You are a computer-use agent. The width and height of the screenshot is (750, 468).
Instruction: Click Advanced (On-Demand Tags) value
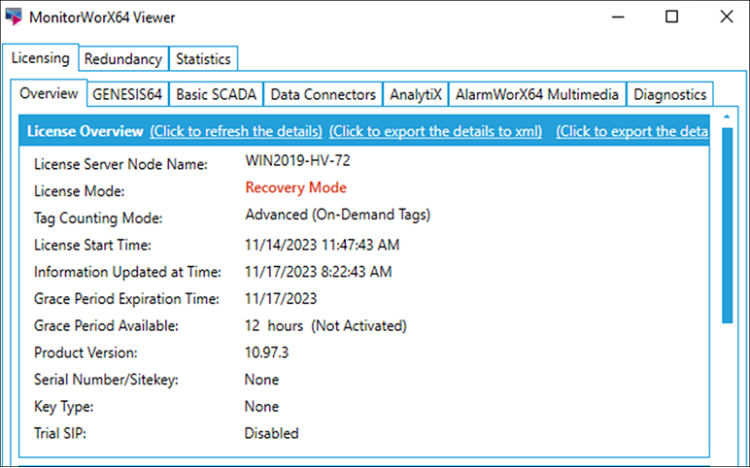tap(338, 214)
